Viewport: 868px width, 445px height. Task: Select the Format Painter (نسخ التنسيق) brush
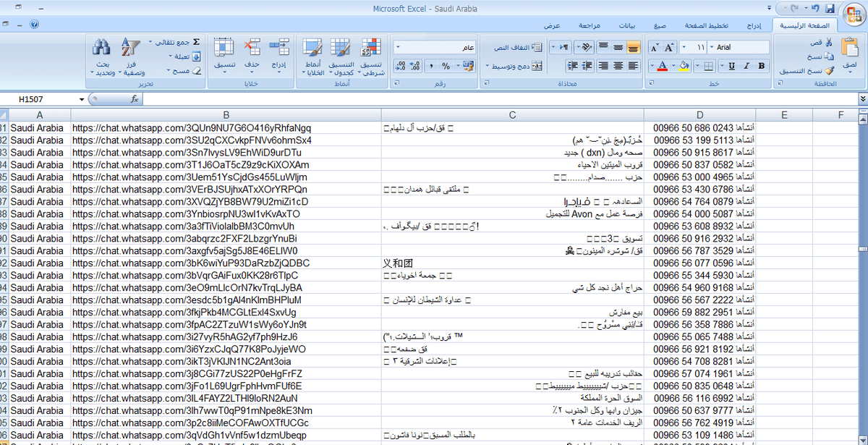(x=828, y=71)
